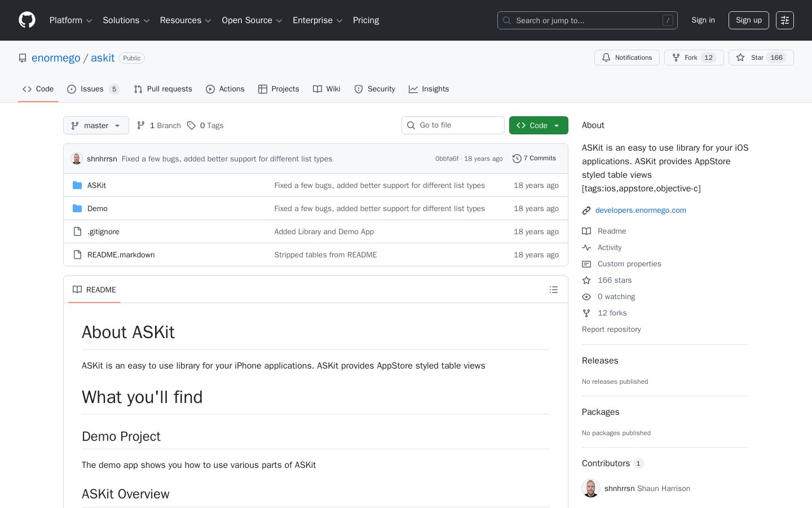Expand the Open Source menu
This screenshot has height=508, width=812.
[x=252, y=20]
